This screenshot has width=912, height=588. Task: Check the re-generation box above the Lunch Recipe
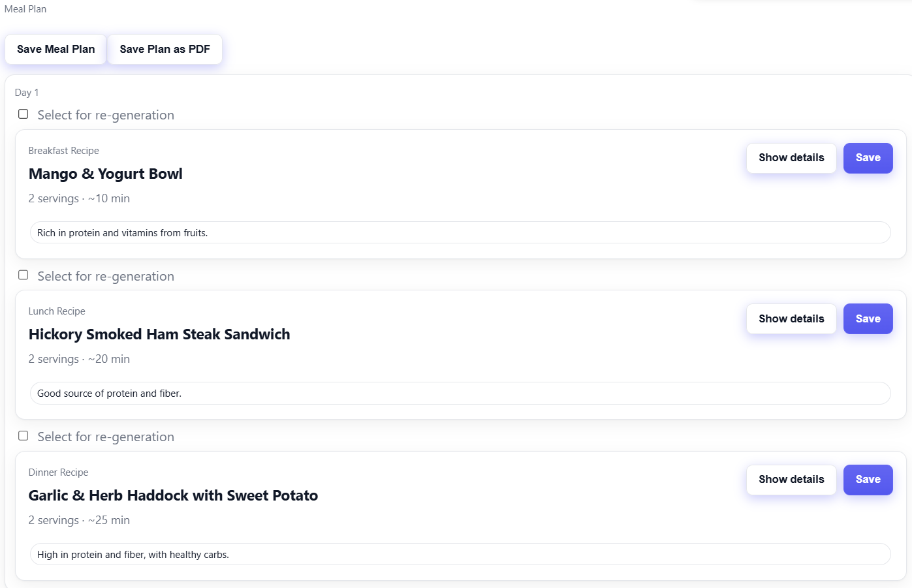24,275
